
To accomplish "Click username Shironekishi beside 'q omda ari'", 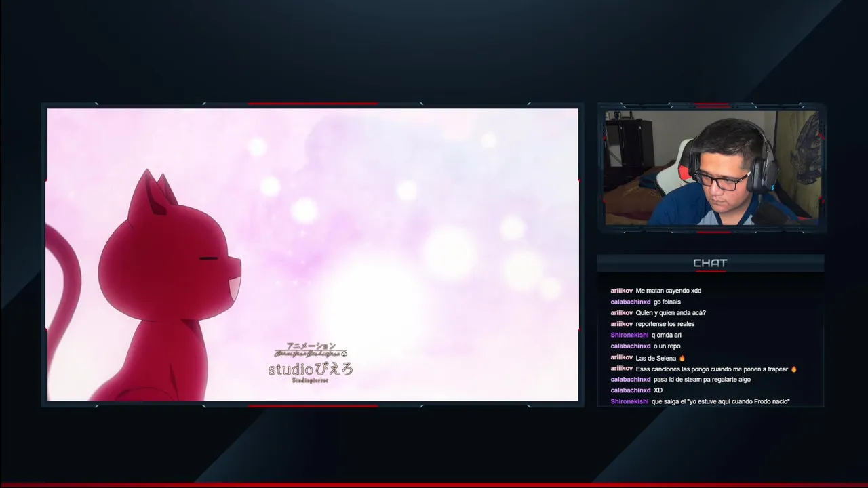I will tap(629, 335).
